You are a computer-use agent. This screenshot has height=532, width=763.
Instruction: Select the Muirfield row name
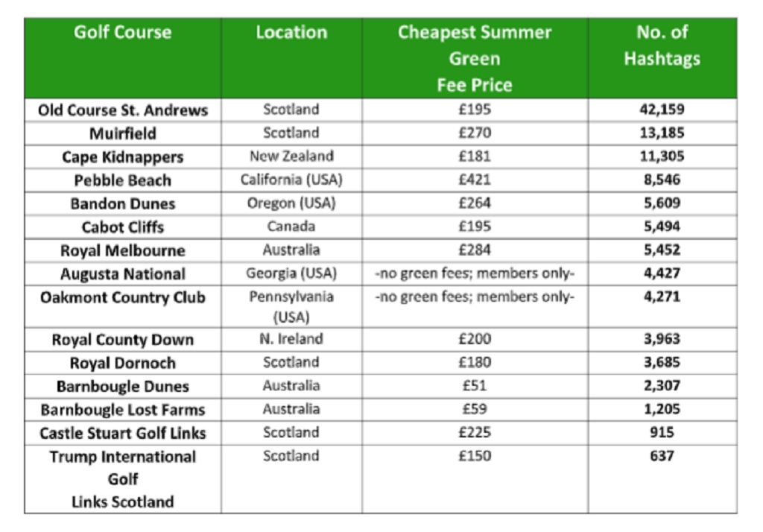point(123,133)
